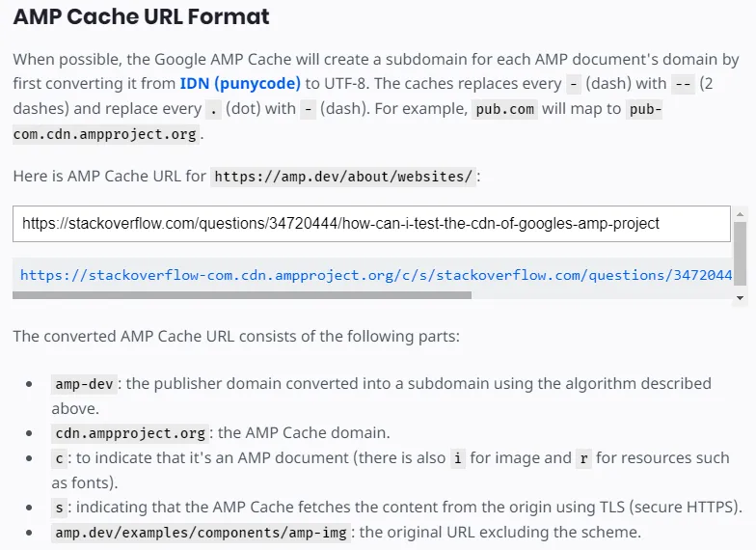Click the 's' code label bullet

tap(59, 508)
